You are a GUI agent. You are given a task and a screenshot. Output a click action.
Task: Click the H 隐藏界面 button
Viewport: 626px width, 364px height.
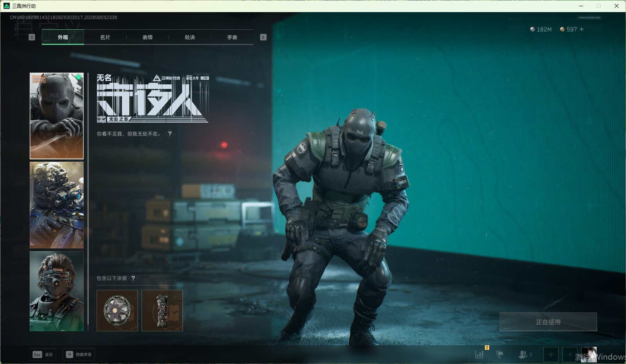point(79,354)
